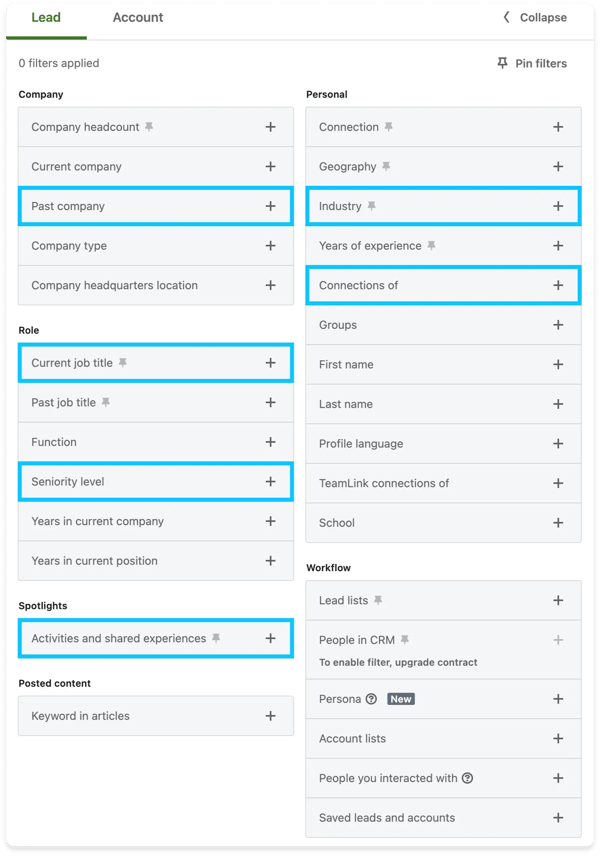The image size is (600, 856).
Task: Toggle the pin on Years of experience
Action: tap(432, 246)
